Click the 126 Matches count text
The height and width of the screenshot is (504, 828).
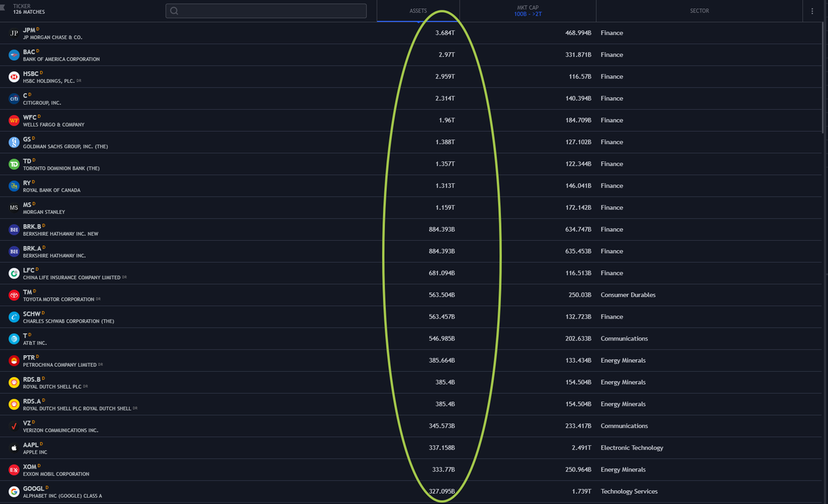[x=29, y=12]
